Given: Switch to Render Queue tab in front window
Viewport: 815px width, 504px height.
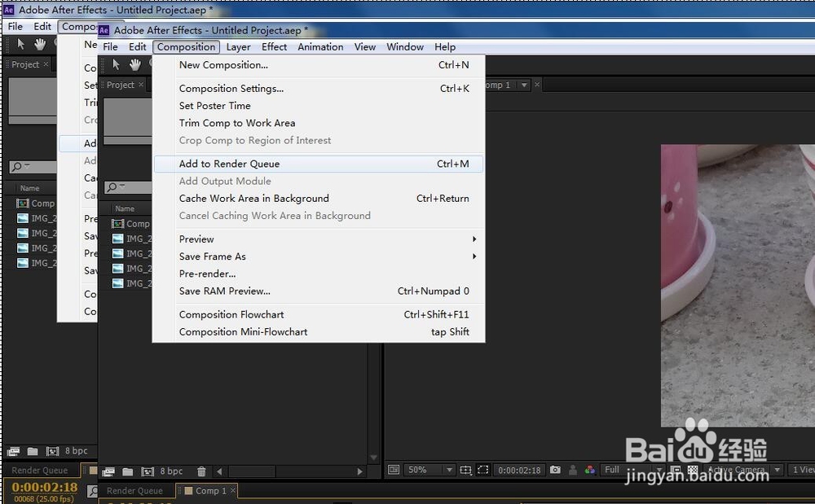Looking at the screenshot, I should pyautogui.click(x=134, y=490).
